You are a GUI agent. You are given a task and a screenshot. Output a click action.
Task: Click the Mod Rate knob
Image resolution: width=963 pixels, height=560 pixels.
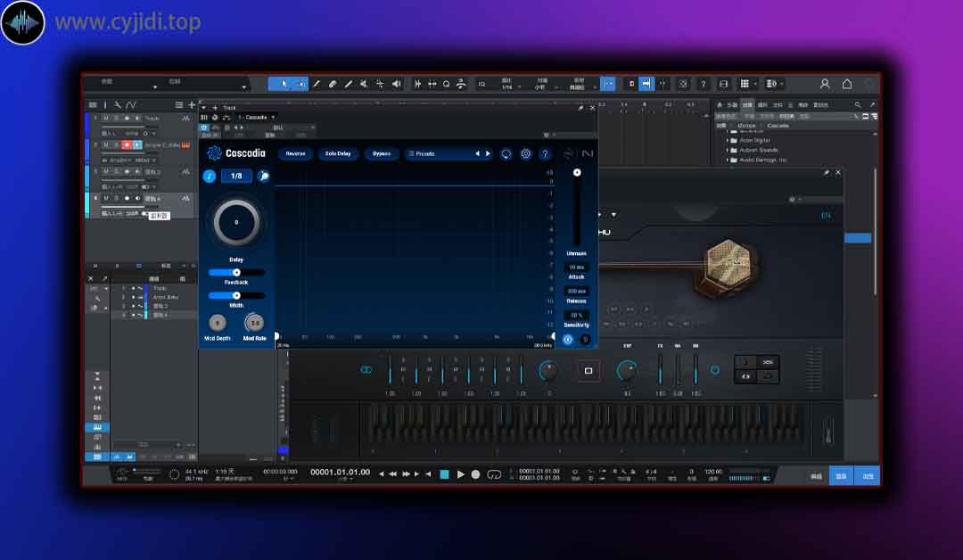[x=254, y=323]
